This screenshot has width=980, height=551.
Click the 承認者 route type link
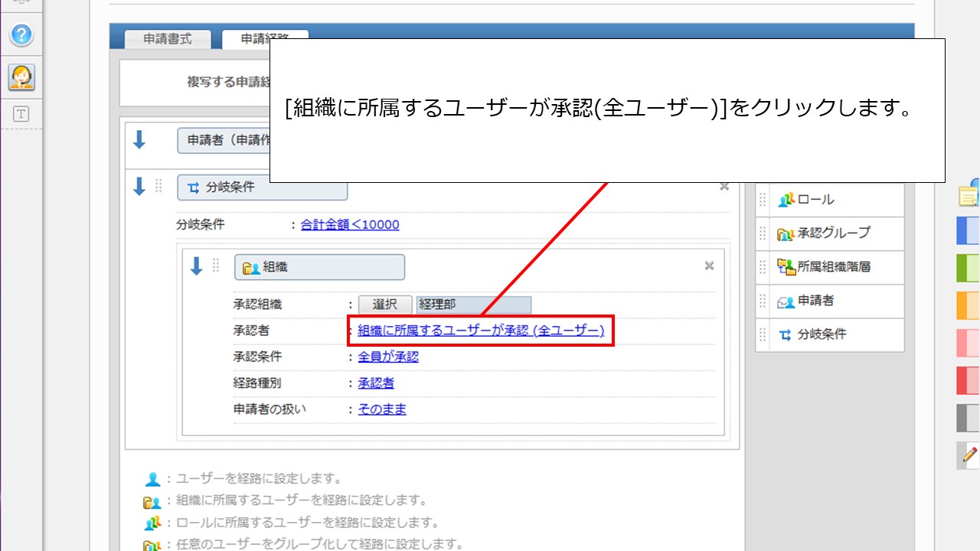376,383
